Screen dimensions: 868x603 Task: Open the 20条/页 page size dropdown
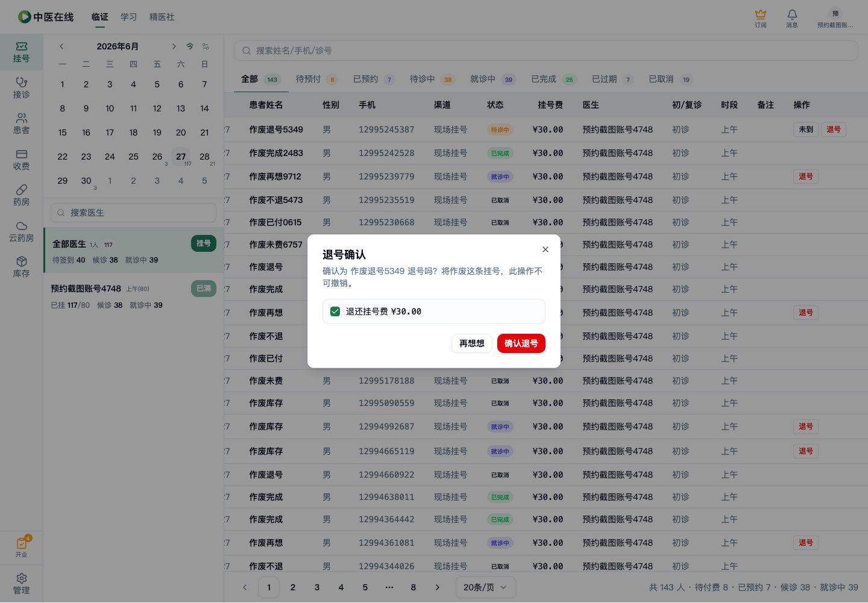(485, 587)
